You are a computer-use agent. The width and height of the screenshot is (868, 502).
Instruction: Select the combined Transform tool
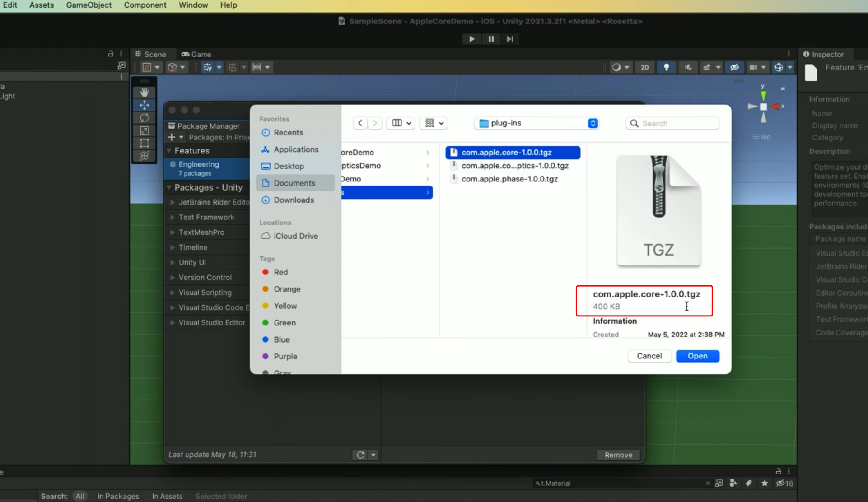[145, 156]
